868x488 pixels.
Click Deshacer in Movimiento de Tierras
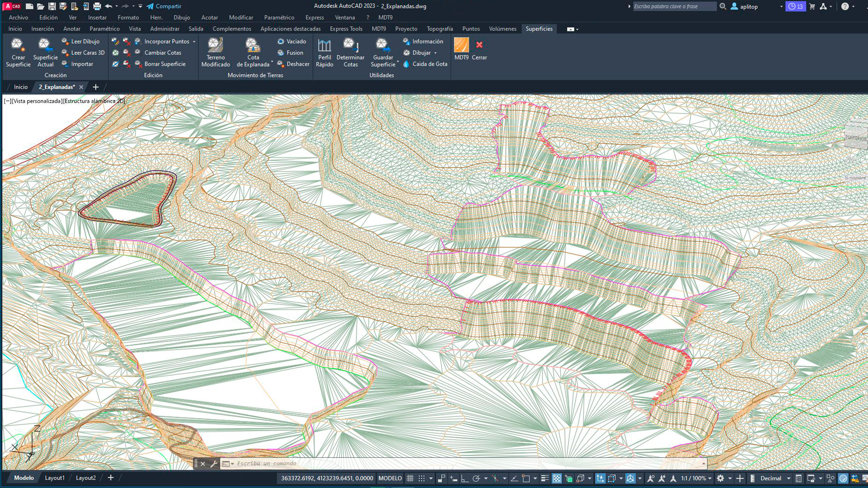coord(293,64)
